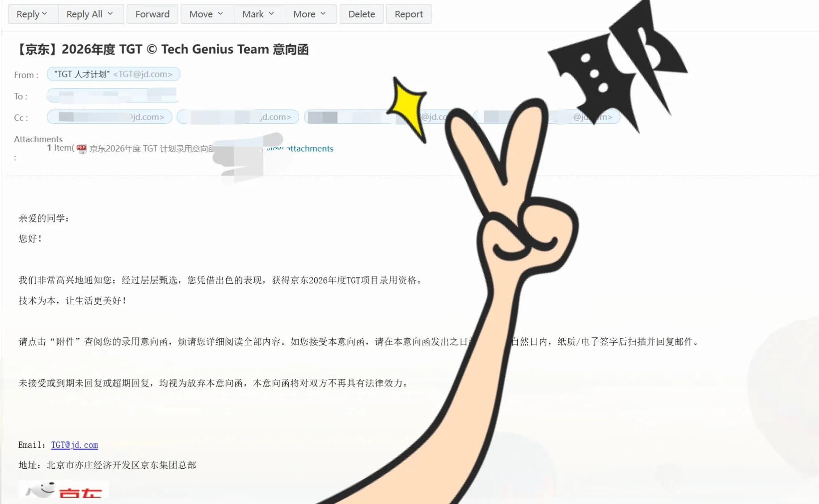This screenshot has height=504, width=819.
Task: Click the View attachments link
Action: tap(300, 149)
